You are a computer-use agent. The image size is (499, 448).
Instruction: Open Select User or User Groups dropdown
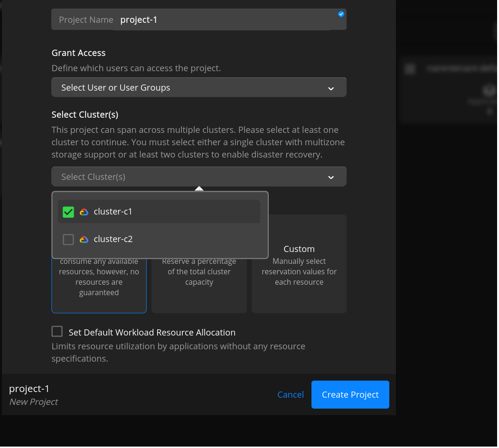[199, 87]
